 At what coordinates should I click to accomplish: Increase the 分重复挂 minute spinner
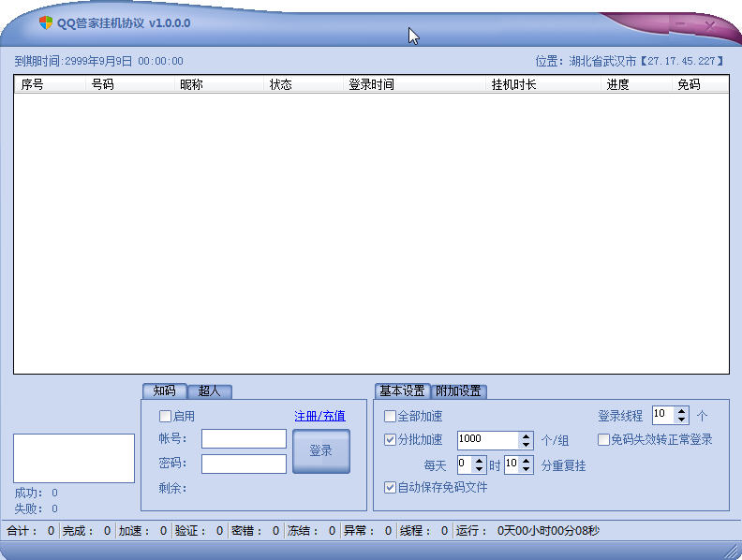(527, 461)
